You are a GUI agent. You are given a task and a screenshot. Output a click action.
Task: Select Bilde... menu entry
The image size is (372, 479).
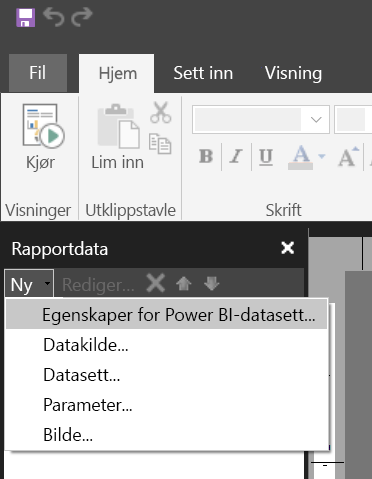click(x=167, y=435)
